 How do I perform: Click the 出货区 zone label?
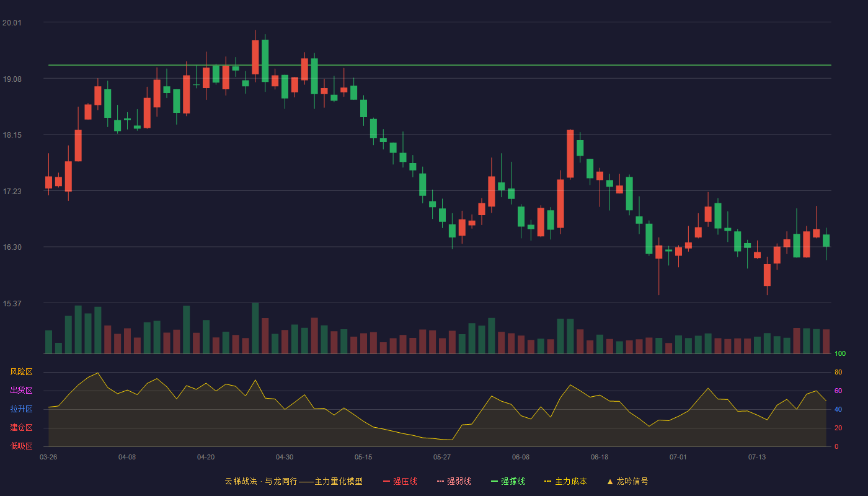[21, 391]
